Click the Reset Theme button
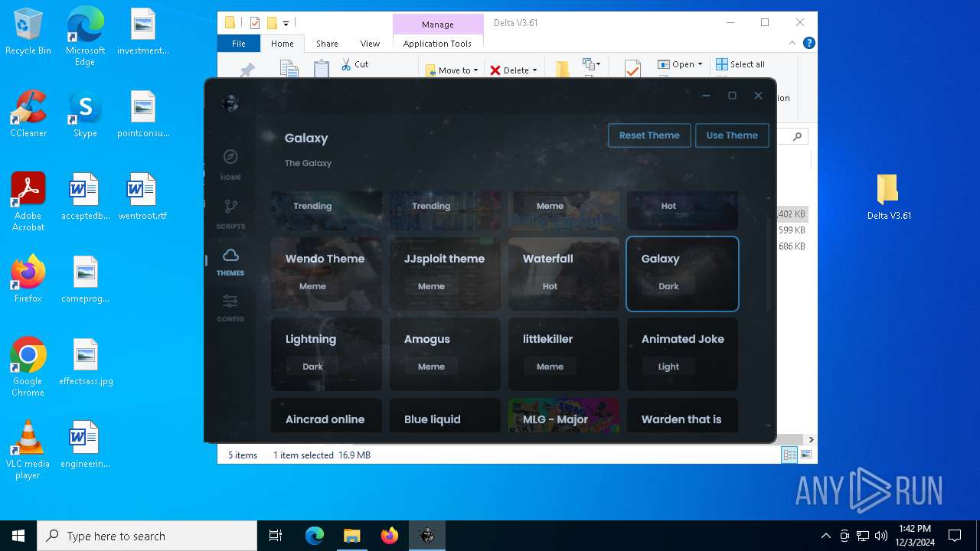 pyautogui.click(x=649, y=135)
